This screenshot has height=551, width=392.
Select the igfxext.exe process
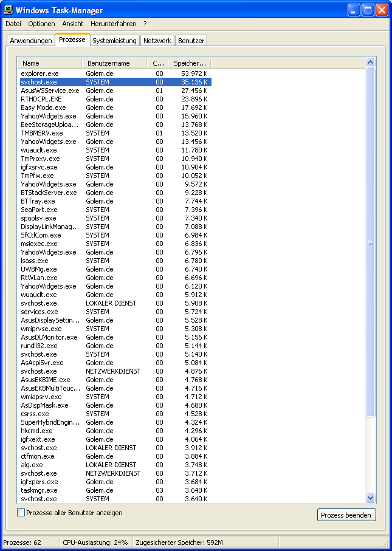pos(115,439)
